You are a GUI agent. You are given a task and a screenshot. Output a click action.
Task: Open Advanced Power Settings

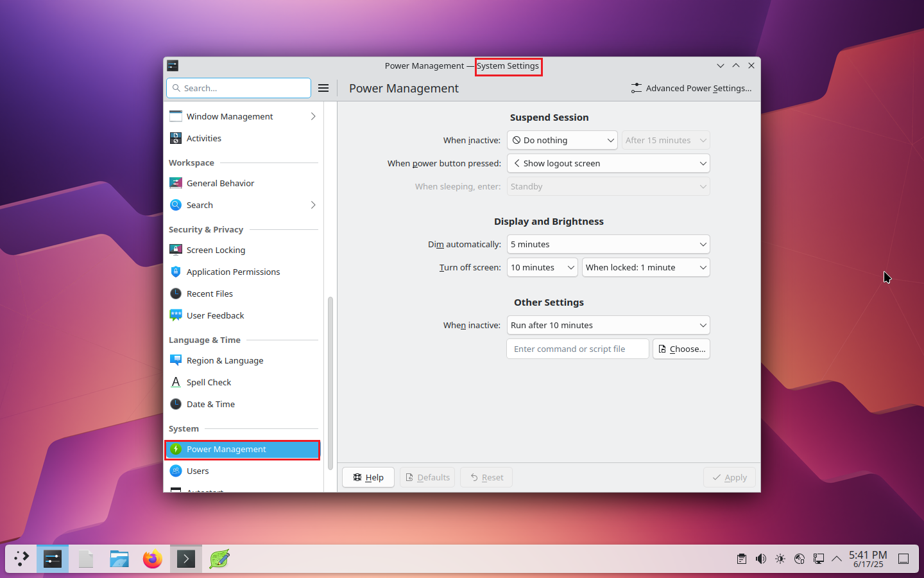pos(691,88)
